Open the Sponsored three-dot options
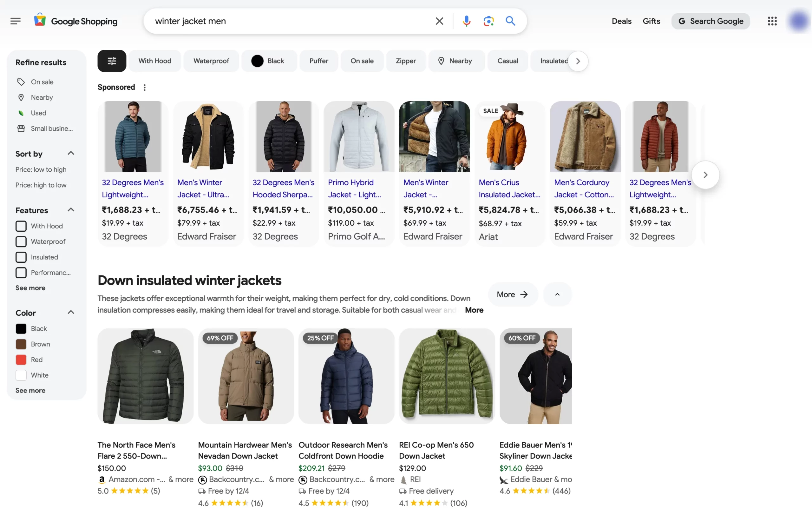The width and height of the screenshot is (812, 515). [145, 87]
